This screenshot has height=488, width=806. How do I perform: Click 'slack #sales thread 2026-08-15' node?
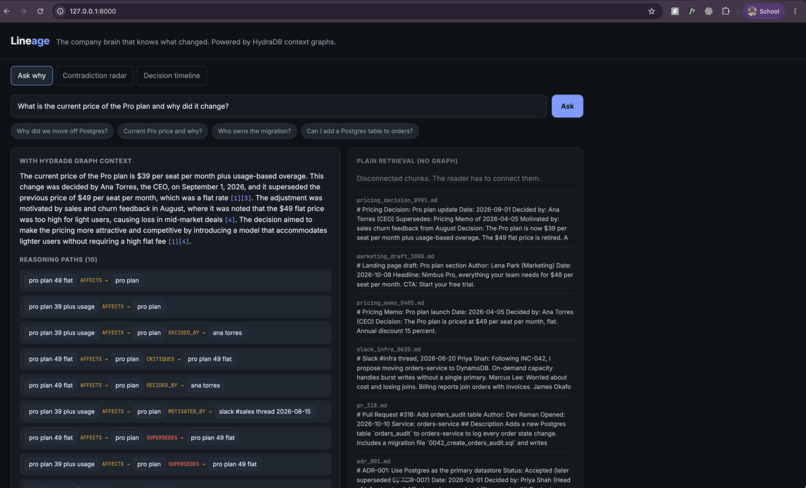(x=265, y=411)
